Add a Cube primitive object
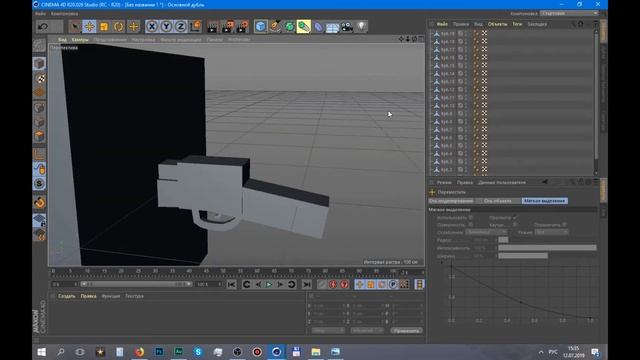 coord(260,27)
